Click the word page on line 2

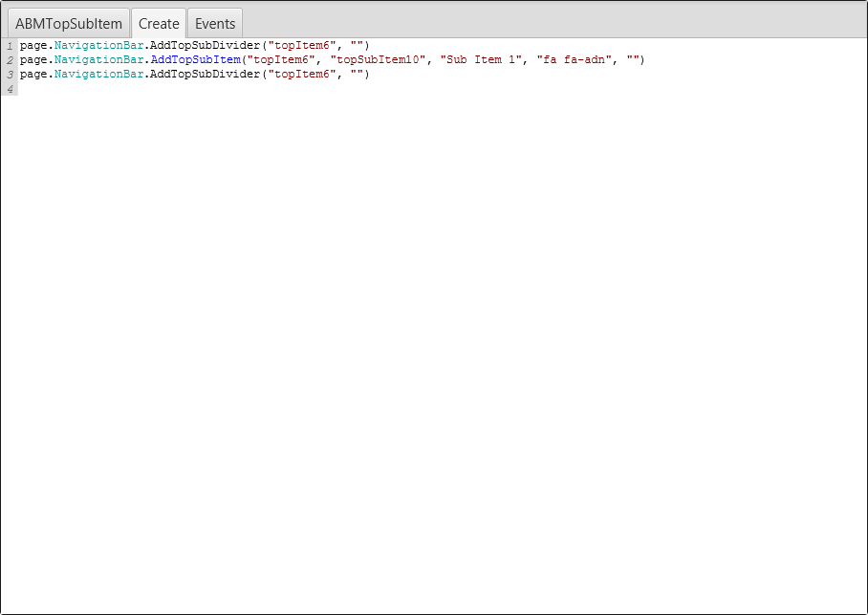[33, 60]
